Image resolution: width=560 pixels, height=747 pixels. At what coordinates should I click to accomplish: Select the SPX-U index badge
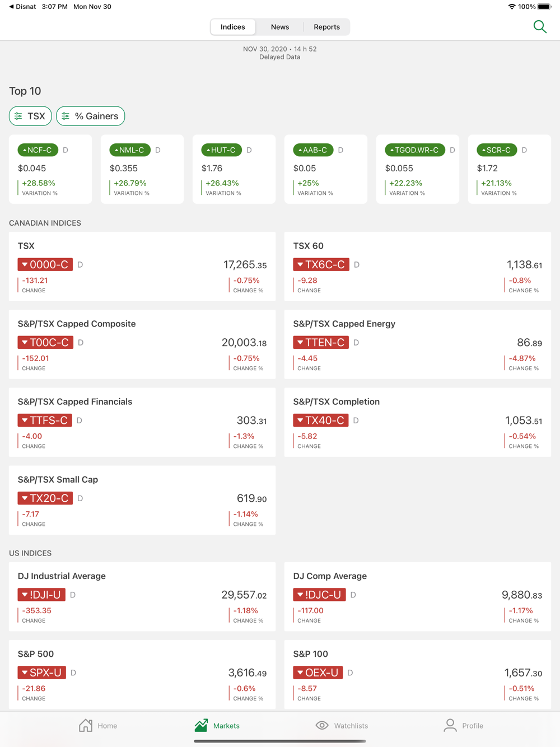42,673
